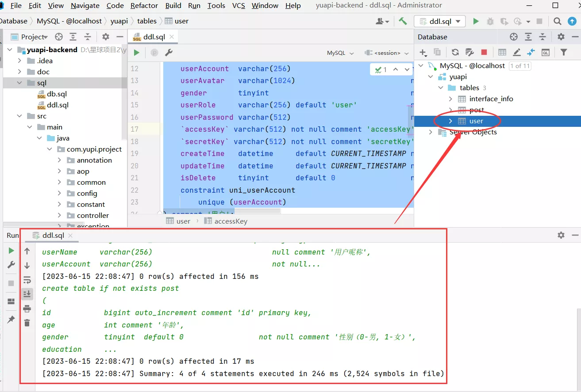Rerun with green arrow in Run panel

pyautogui.click(x=11, y=251)
